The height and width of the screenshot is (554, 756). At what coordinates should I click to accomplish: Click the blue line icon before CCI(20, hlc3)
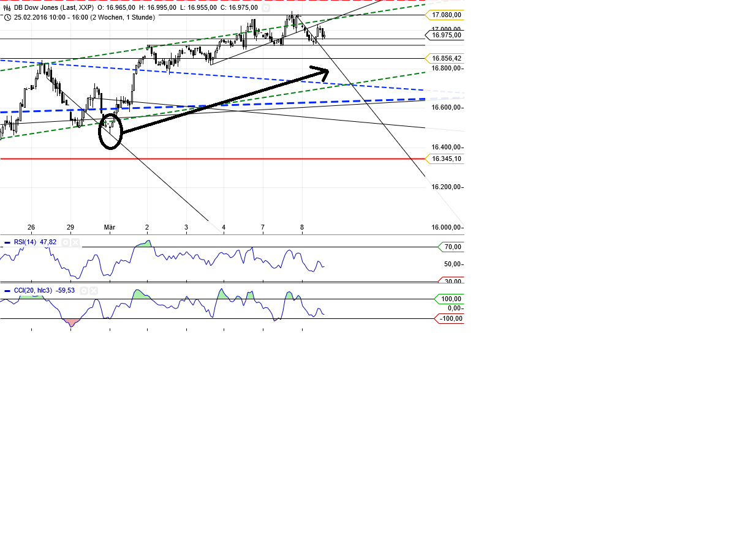7,291
